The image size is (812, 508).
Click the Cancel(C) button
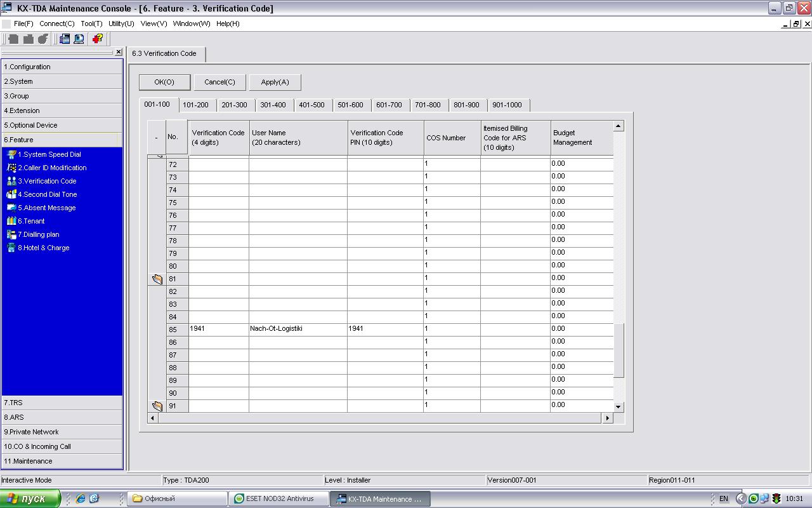coord(219,82)
